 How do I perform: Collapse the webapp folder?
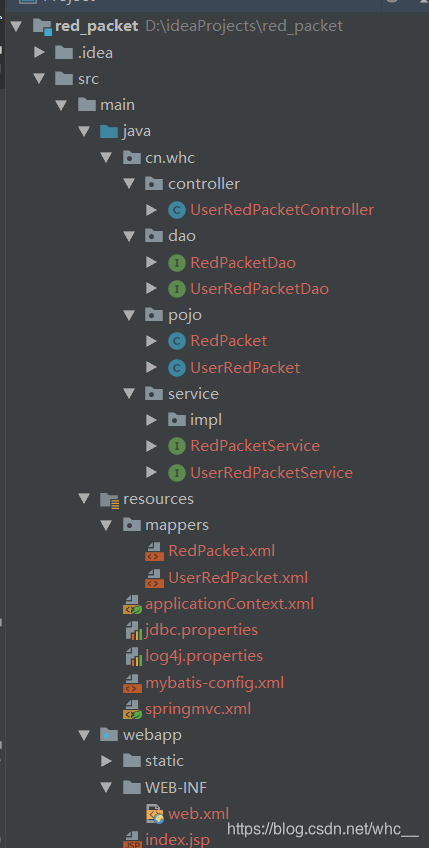tap(83, 735)
